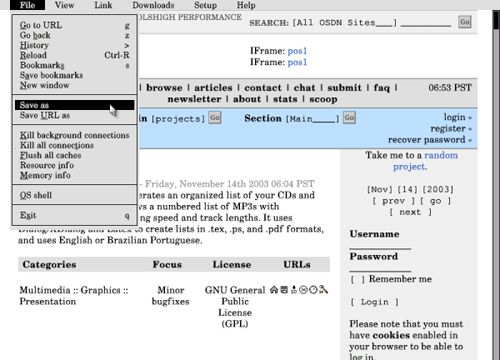Select Save bookmarks entry
500x360 pixels.
point(75,75)
